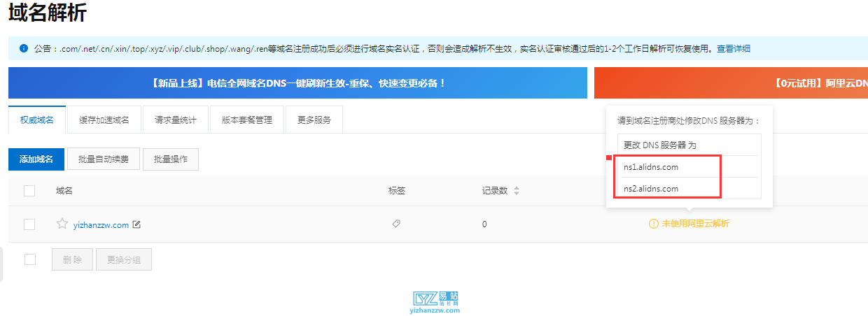Click the 未使用阿里云解析 status
The width and height of the screenshot is (868, 316).
(696, 224)
